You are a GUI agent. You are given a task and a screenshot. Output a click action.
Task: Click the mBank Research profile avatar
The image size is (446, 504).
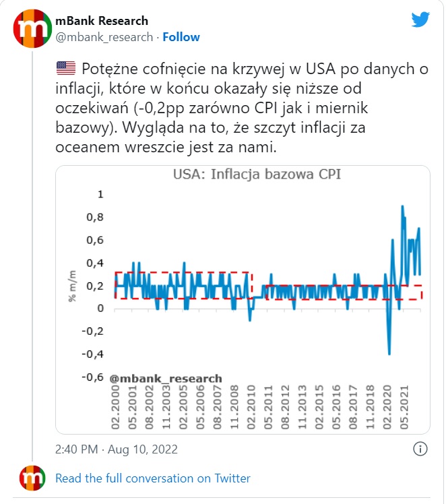(31, 29)
